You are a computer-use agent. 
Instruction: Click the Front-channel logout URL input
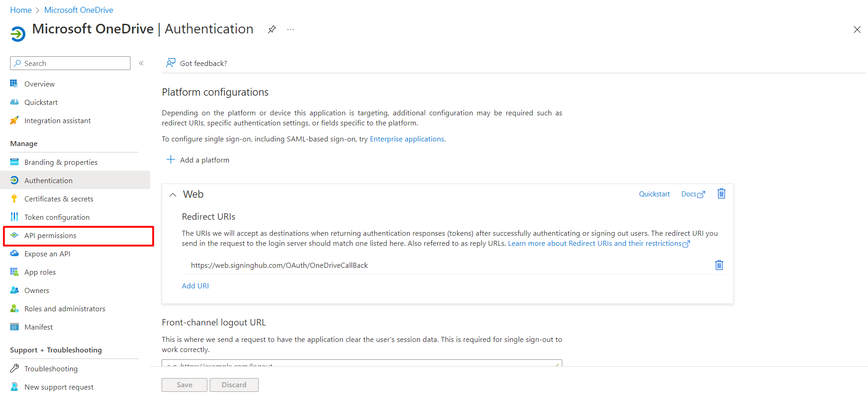coord(362,363)
